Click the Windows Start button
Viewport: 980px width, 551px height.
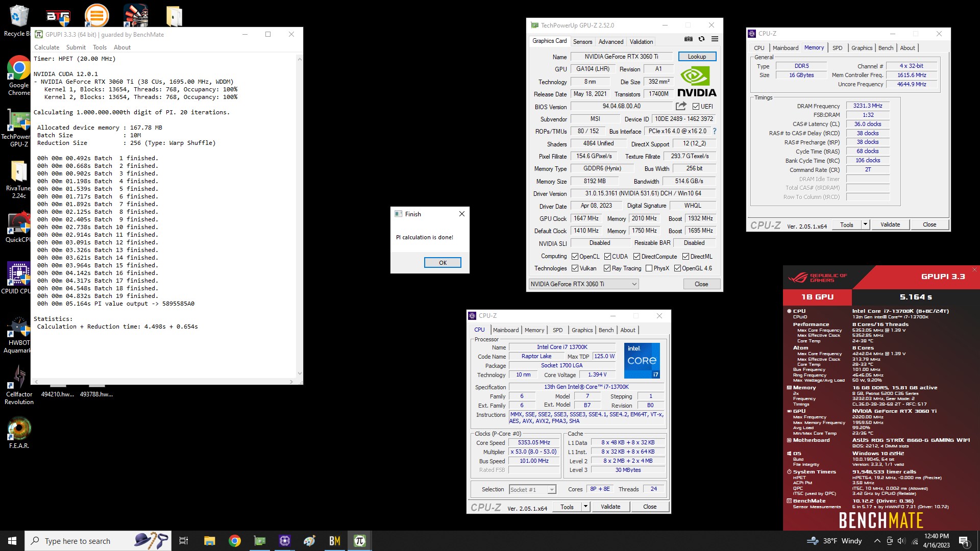pyautogui.click(x=12, y=541)
